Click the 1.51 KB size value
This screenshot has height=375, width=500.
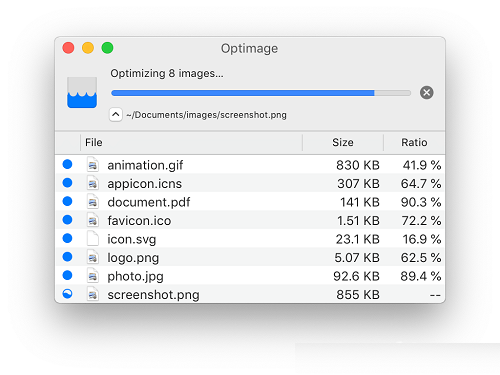(x=359, y=221)
